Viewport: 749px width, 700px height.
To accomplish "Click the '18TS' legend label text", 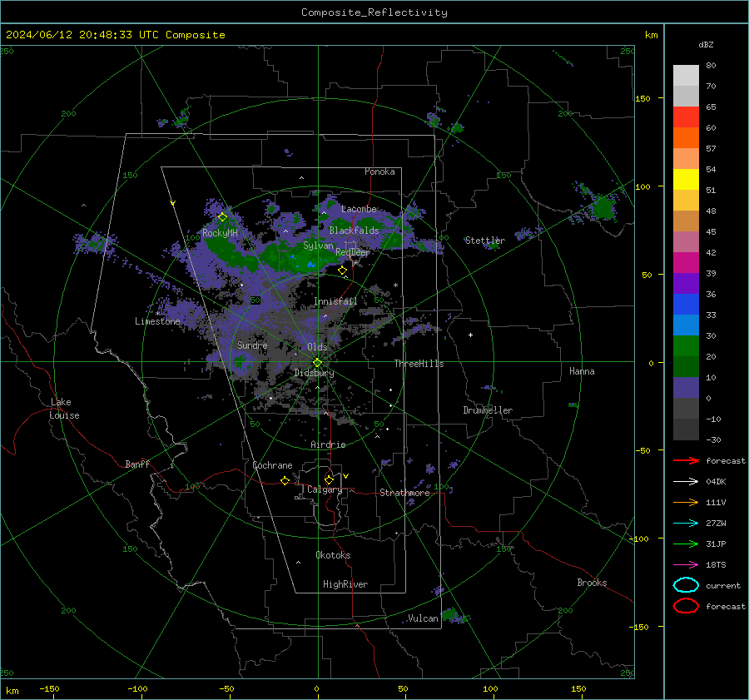I will [x=716, y=565].
